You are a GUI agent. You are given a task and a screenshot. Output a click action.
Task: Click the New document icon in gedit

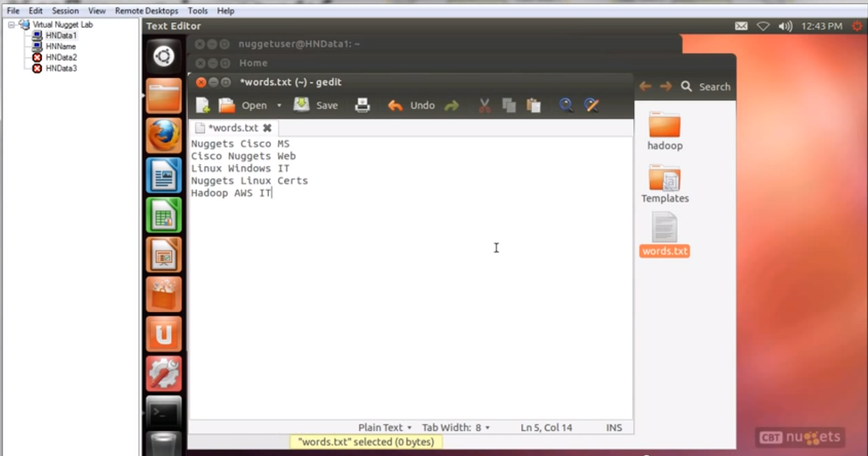pos(203,105)
